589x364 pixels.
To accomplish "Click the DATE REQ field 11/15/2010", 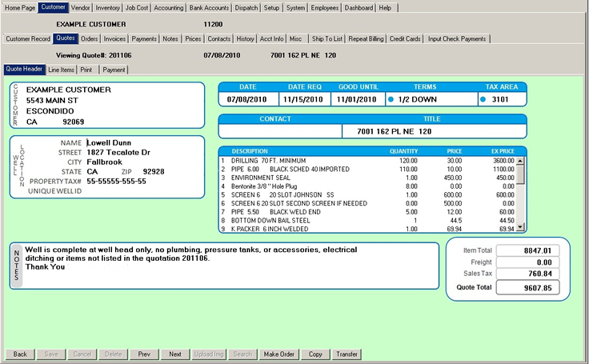I will tap(303, 99).
